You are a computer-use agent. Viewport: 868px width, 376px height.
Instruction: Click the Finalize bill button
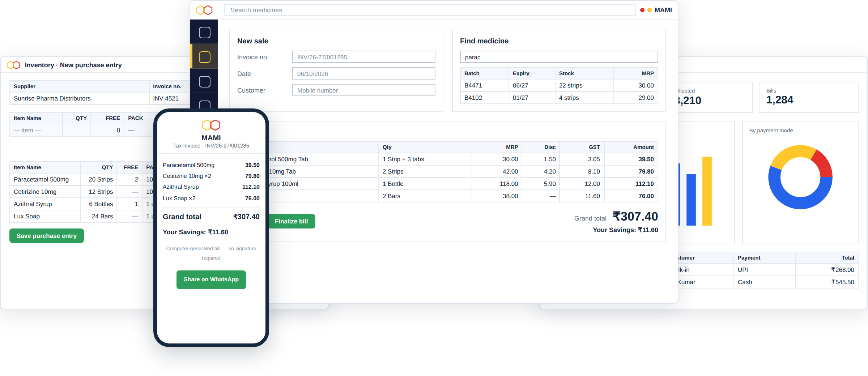(291, 221)
